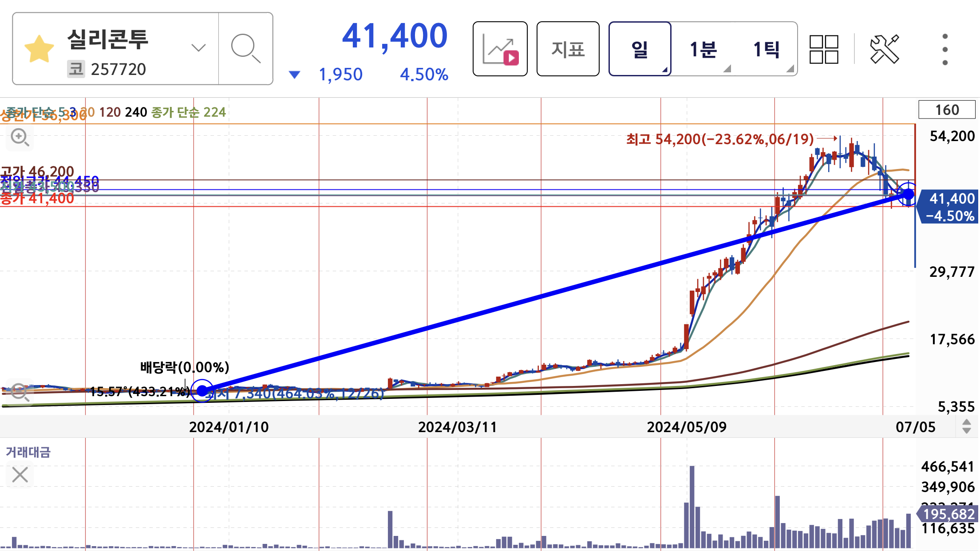
Task: Open the three-dot more menu
Action: click(945, 49)
